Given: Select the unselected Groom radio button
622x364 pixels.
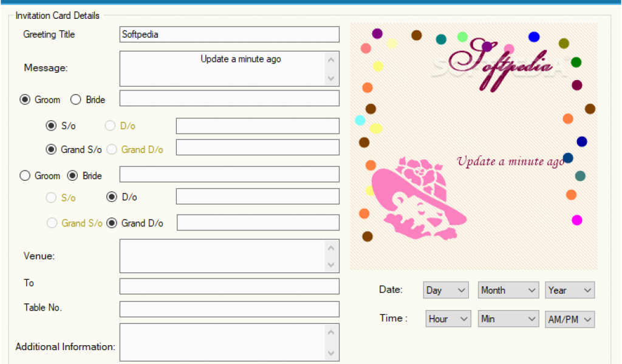Looking at the screenshot, I should click(25, 176).
